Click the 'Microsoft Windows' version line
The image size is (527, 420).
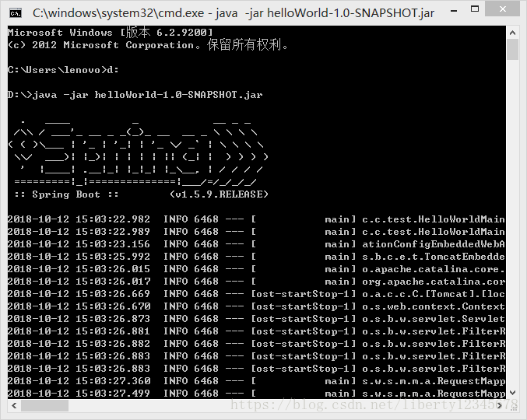(111, 32)
